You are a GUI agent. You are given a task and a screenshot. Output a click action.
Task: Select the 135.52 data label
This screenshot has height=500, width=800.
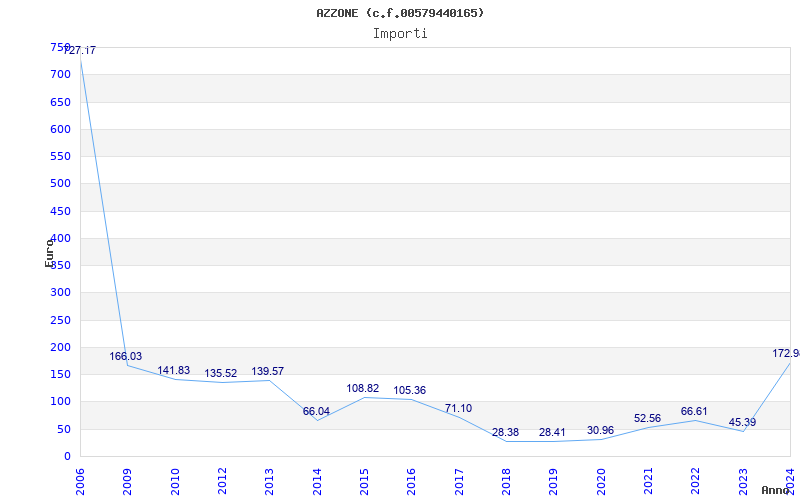tap(220, 373)
